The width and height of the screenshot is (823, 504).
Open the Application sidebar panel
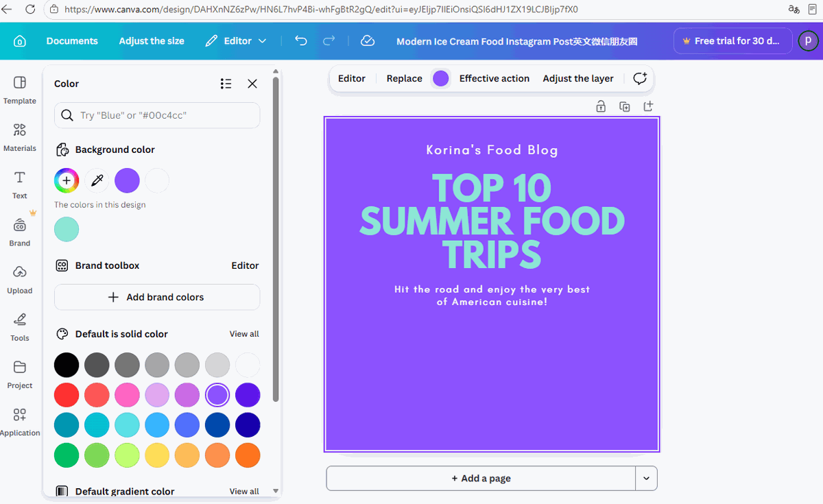tap(20, 421)
